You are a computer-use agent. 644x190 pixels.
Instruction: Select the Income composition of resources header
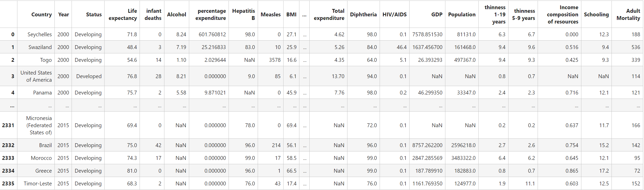coord(562,15)
